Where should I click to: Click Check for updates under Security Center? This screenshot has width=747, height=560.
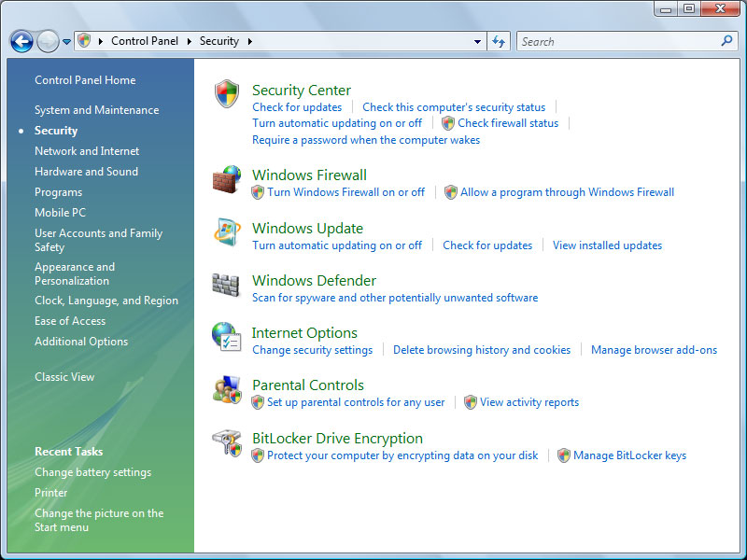tap(297, 107)
